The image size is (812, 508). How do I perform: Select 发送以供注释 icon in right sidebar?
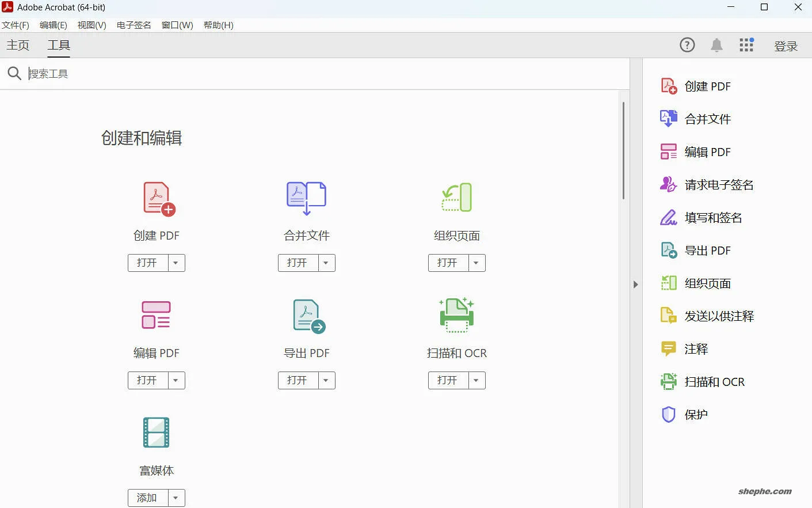669,316
